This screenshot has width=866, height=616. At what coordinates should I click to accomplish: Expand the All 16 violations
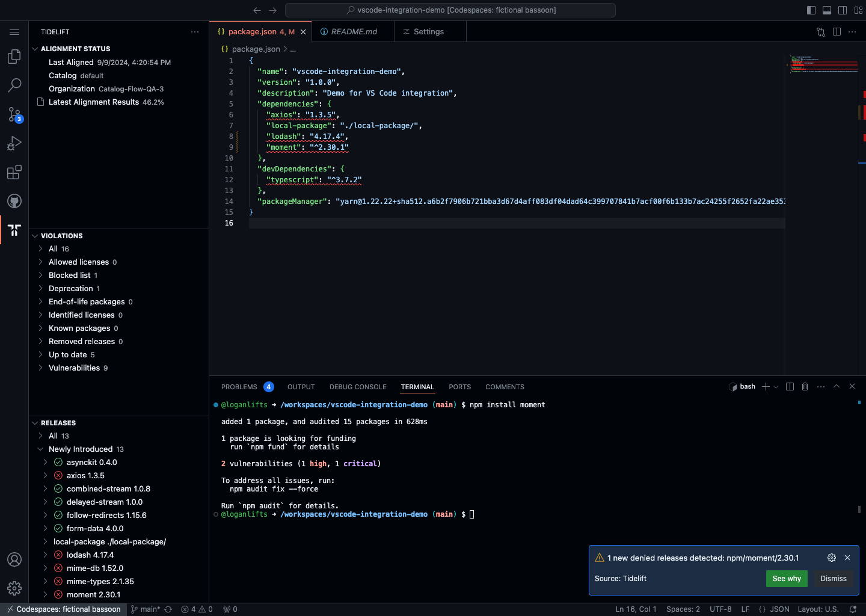tap(118, 249)
